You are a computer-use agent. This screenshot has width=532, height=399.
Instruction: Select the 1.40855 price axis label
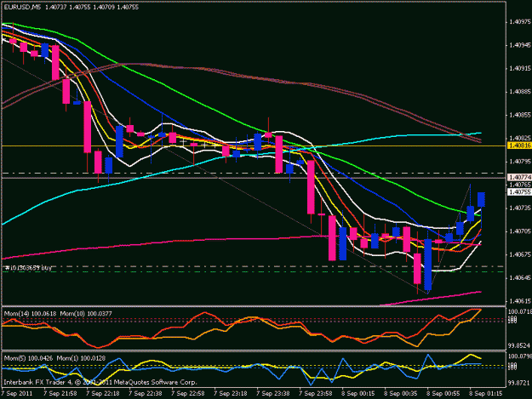coord(520,115)
